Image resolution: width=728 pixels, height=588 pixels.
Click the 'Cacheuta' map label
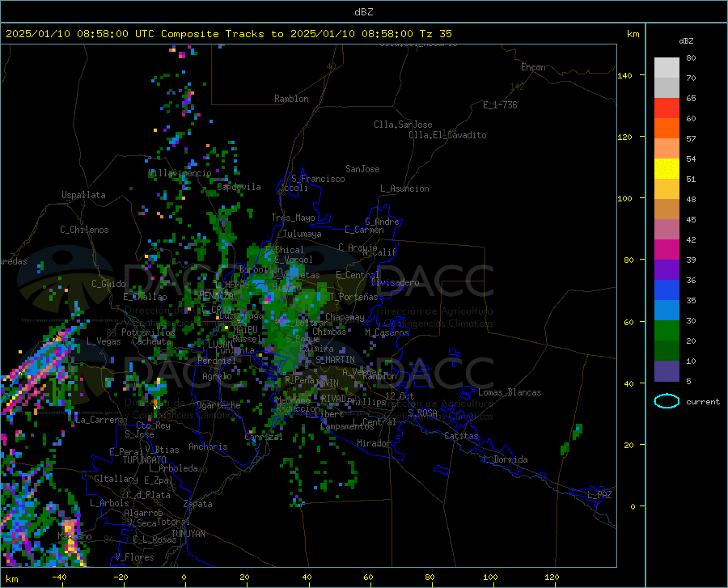[x=152, y=341]
